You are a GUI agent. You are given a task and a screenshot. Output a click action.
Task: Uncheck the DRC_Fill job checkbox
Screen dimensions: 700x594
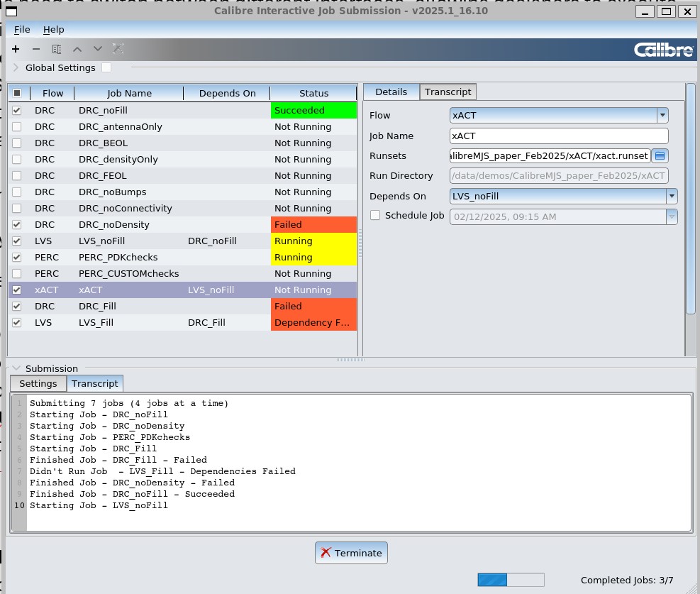(x=17, y=307)
